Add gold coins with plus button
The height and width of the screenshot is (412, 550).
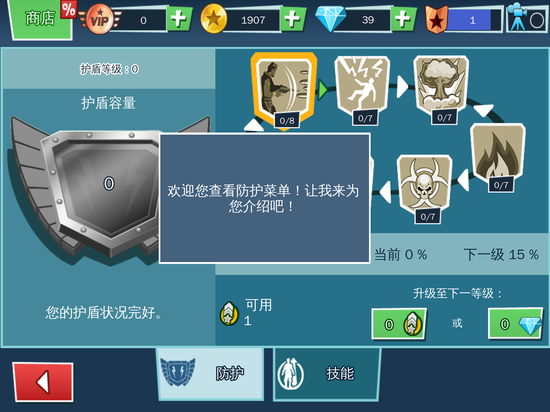[x=293, y=19]
